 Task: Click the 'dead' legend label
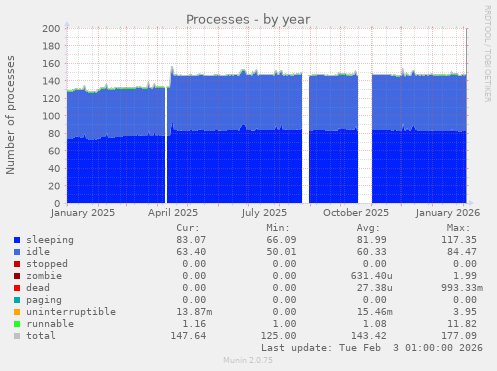38,288
